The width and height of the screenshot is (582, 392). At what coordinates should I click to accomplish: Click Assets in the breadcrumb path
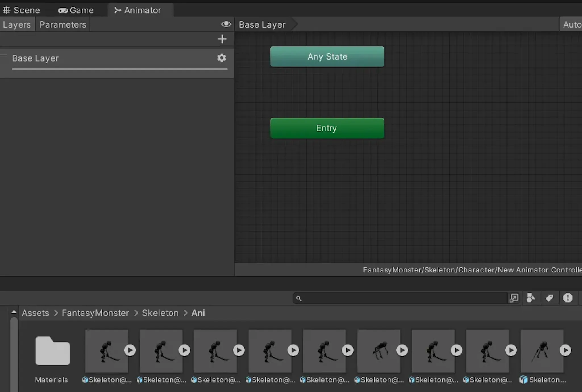point(36,313)
